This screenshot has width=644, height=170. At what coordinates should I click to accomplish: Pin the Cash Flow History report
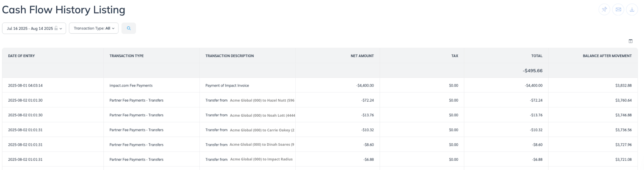coord(604,10)
